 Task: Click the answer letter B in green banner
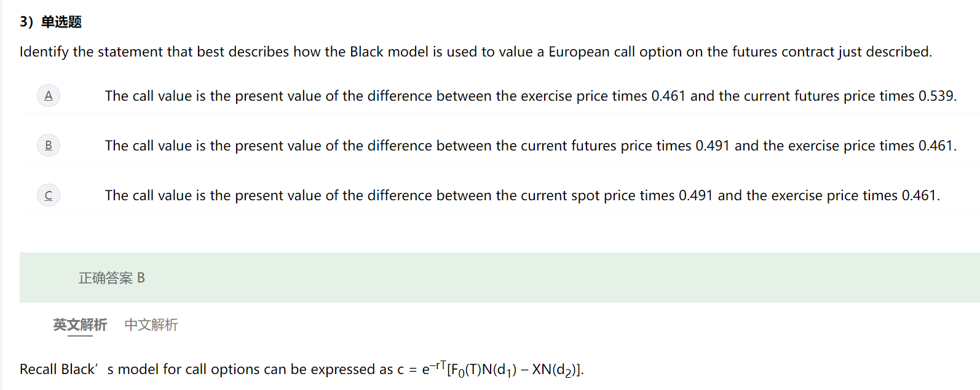click(x=141, y=278)
